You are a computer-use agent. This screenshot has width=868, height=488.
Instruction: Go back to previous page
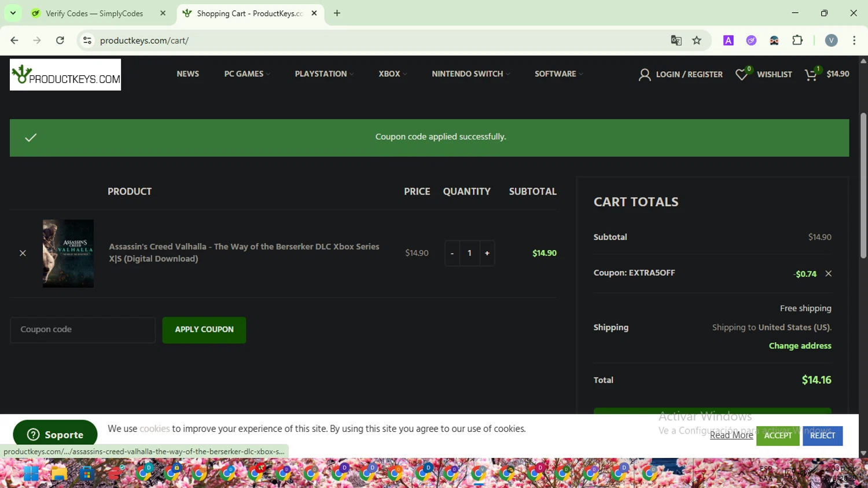pyautogui.click(x=14, y=41)
